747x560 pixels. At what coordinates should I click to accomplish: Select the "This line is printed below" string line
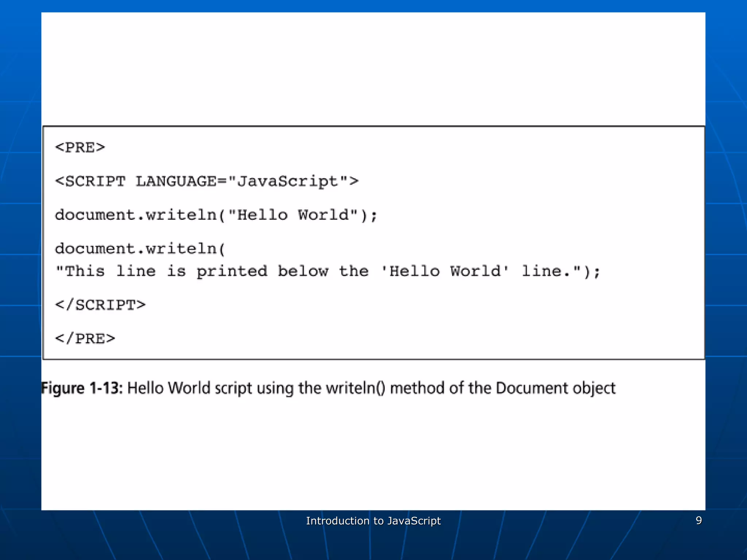tap(328, 271)
